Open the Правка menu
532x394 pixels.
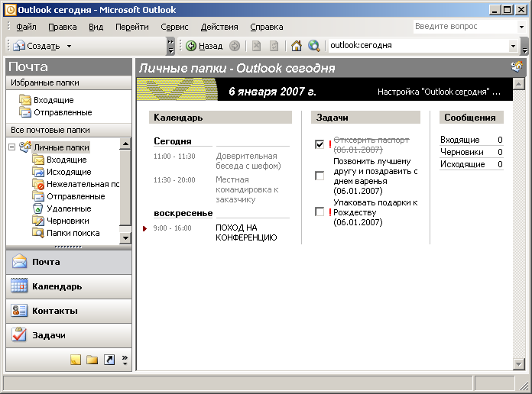pos(63,27)
